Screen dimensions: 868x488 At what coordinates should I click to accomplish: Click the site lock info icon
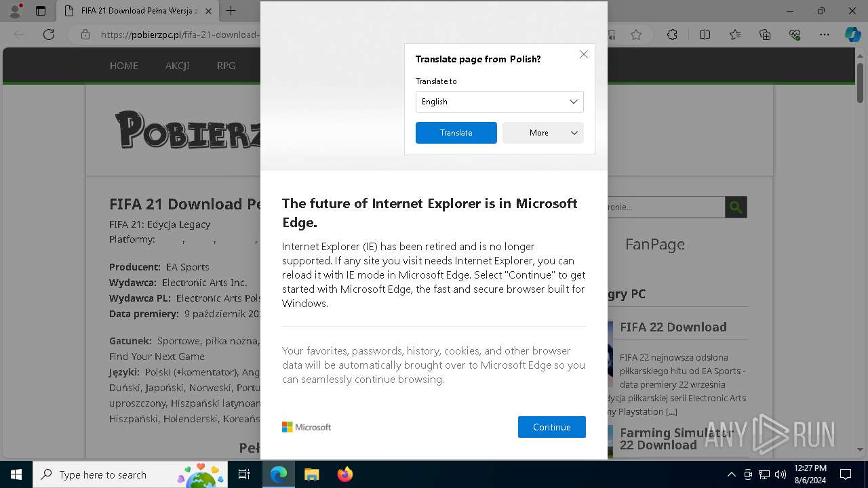[x=85, y=35]
